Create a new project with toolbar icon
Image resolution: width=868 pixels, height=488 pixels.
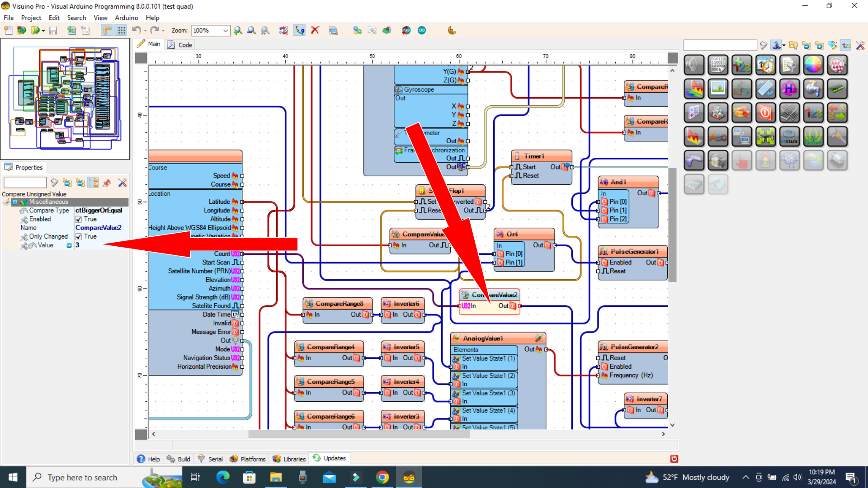(8, 30)
